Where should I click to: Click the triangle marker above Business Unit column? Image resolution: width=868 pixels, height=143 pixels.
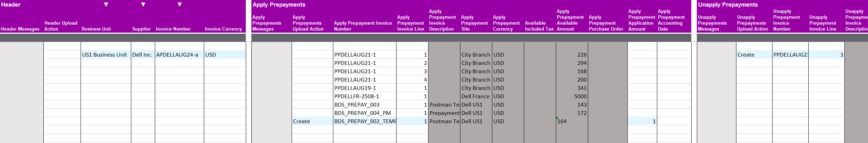point(106,5)
